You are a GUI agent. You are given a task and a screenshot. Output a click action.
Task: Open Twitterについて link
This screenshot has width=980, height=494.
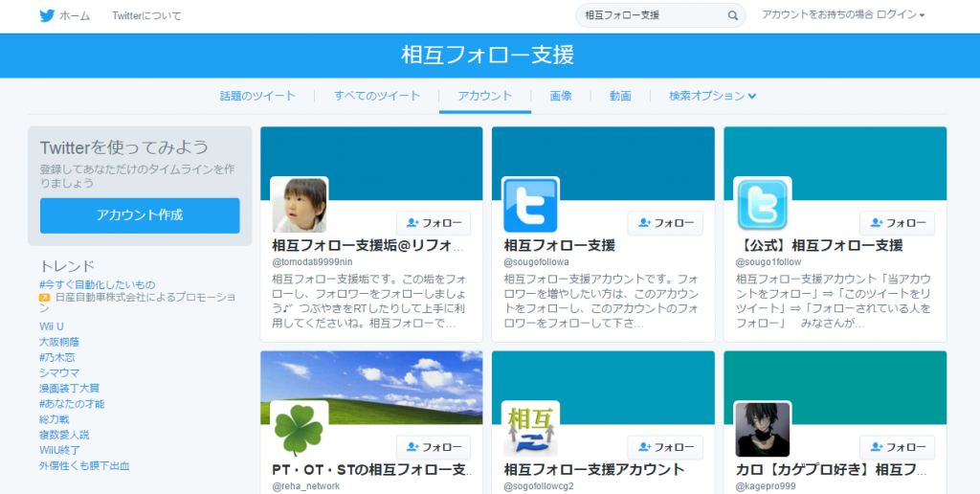click(x=146, y=16)
